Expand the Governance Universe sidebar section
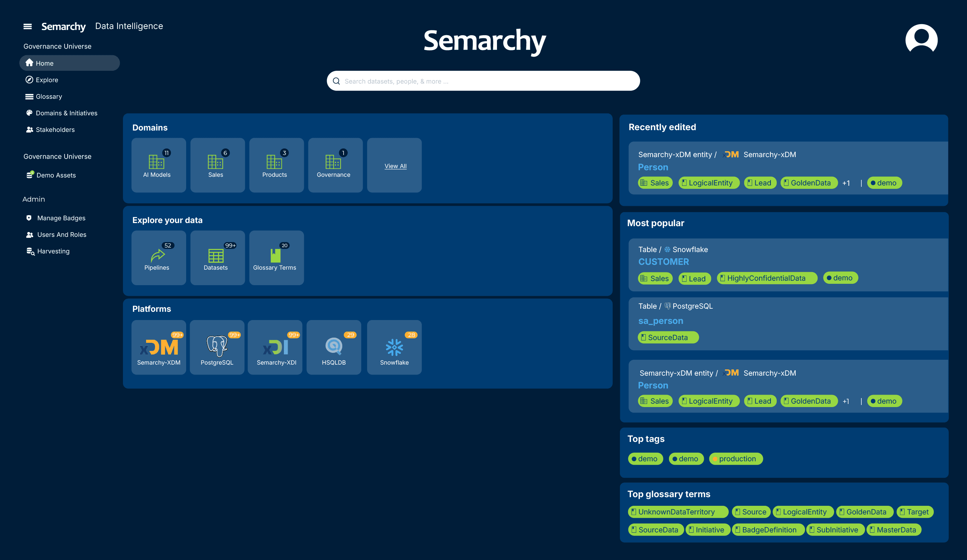The width and height of the screenshot is (967, 560). (x=57, y=46)
